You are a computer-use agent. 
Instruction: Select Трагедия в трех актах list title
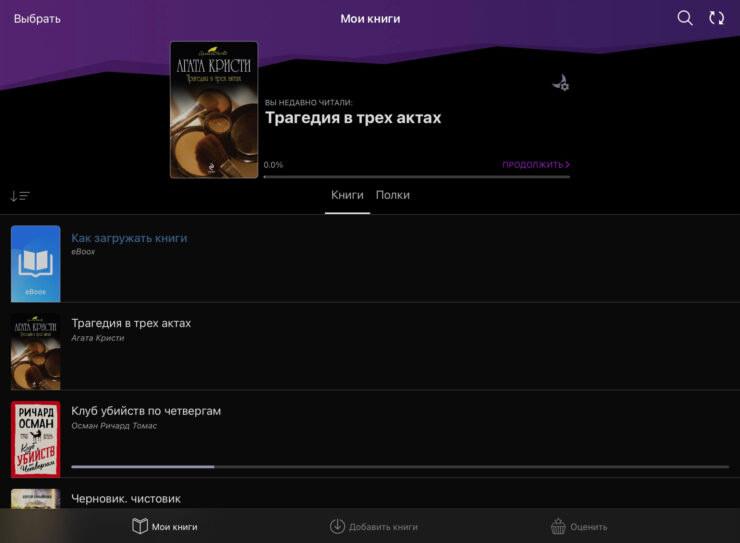point(131,323)
